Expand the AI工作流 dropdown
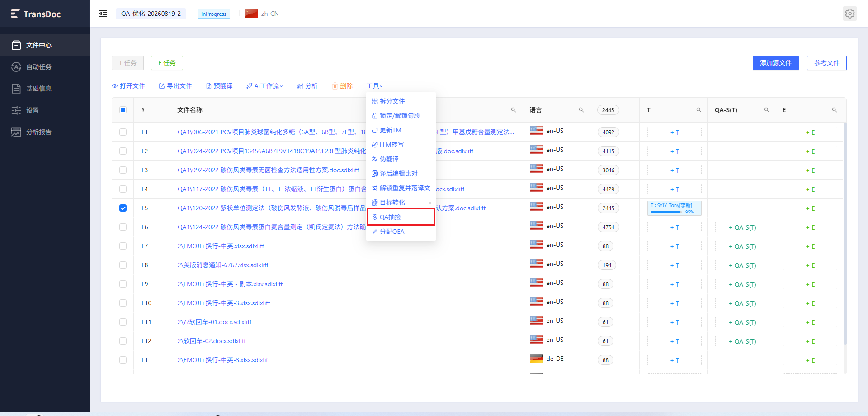The height and width of the screenshot is (416, 868). point(264,86)
